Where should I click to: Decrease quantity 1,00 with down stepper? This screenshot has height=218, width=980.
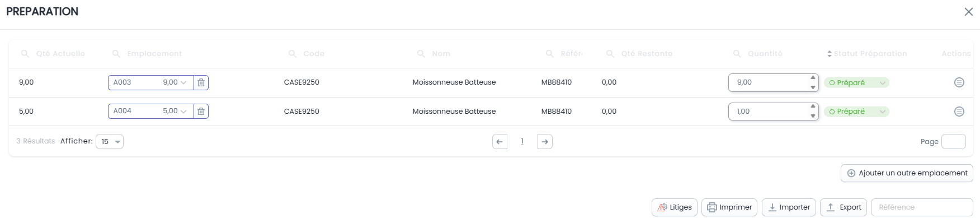click(x=813, y=116)
